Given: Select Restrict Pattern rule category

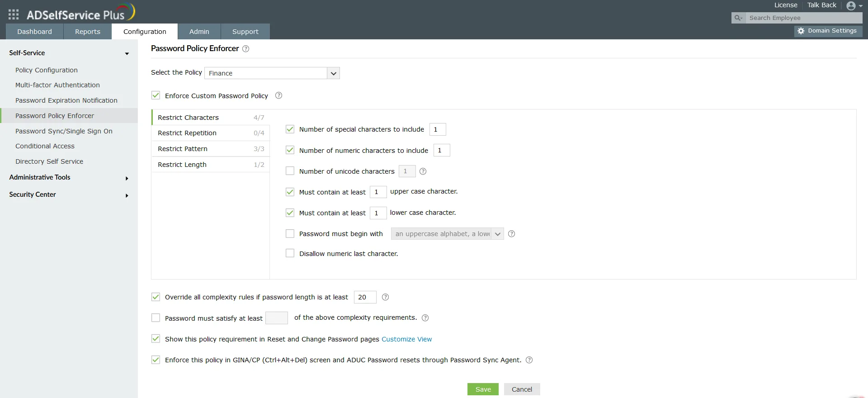Looking at the screenshot, I should coord(211,149).
